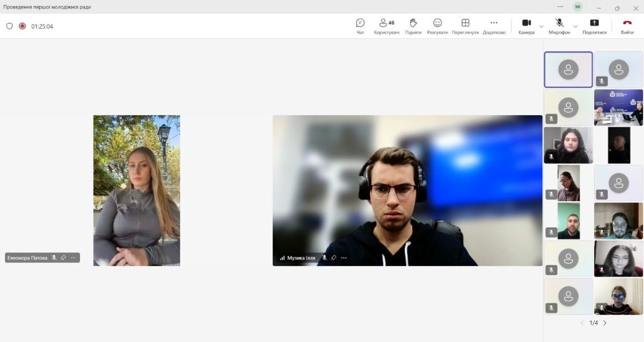This screenshot has height=342, width=644.
Task: Toggle the Мікрофон mute state
Action: (559, 26)
